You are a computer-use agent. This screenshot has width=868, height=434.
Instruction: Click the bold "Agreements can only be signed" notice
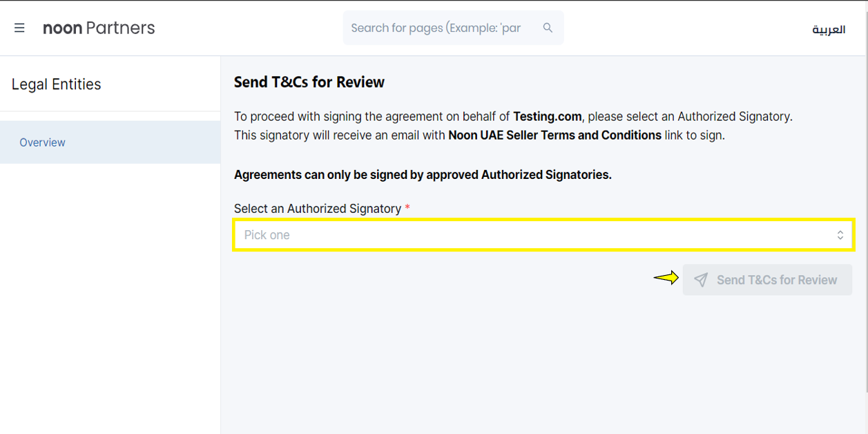(x=423, y=175)
